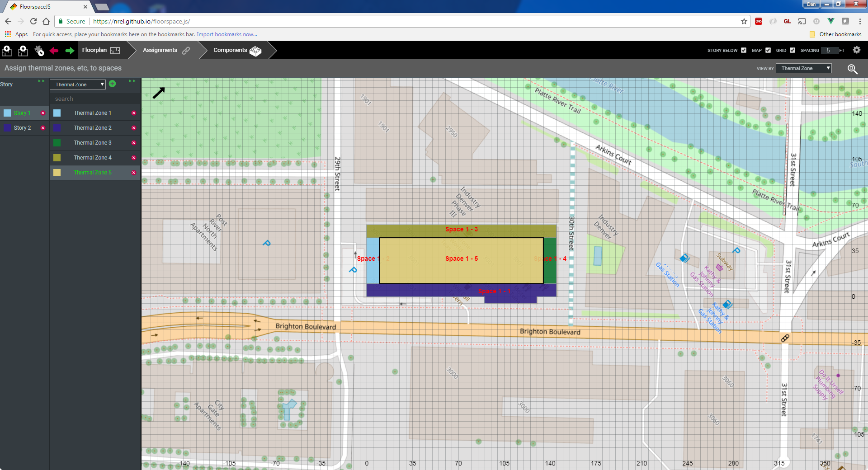The width and height of the screenshot is (868, 470).
Task: Add a new thermal zone with green plus
Action: pyautogui.click(x=113, y=84)
